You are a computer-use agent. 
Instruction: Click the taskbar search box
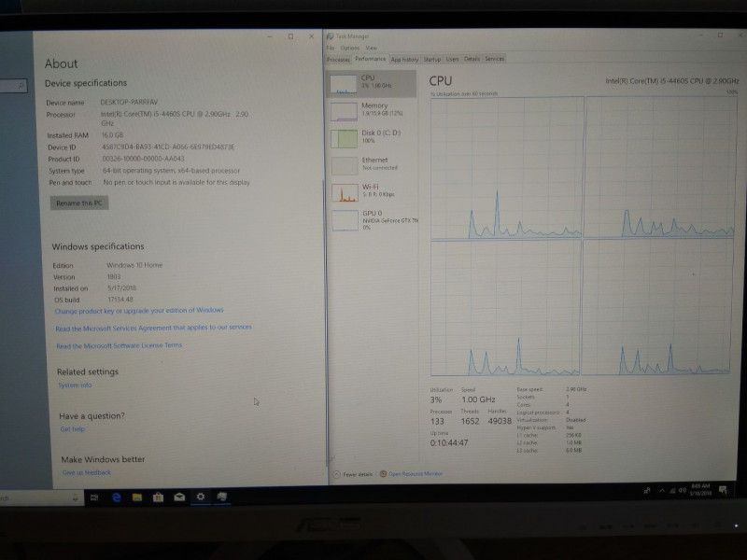coord(40,498)
